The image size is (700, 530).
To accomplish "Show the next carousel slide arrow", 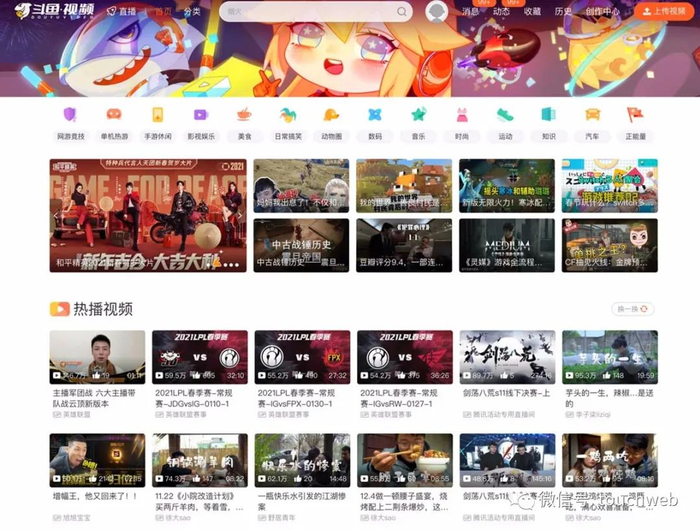I will [x=239, y=216].
